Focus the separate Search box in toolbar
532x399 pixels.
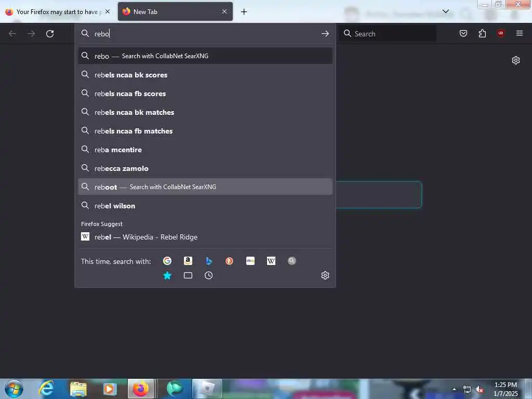pyautogui.click(x=388, y=34)
